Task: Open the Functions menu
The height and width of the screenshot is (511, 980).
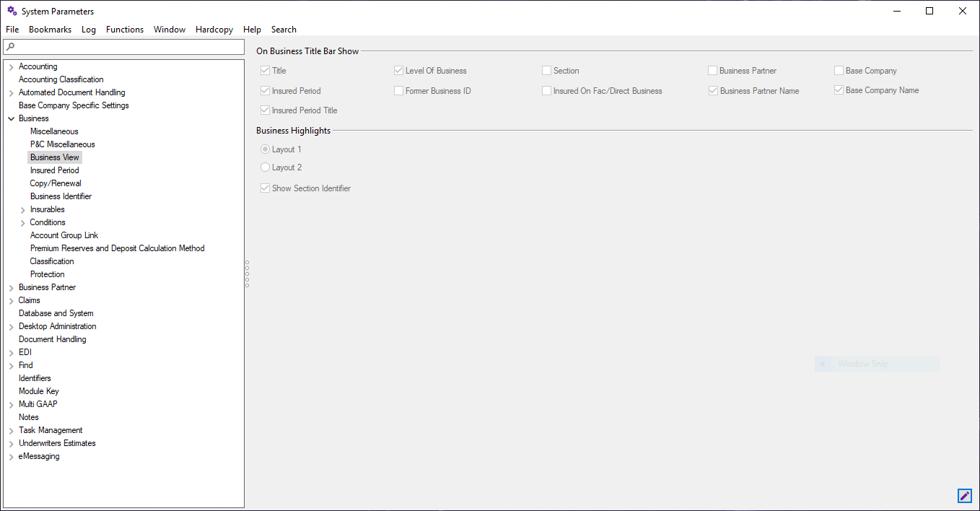Action: click(124, 30)
